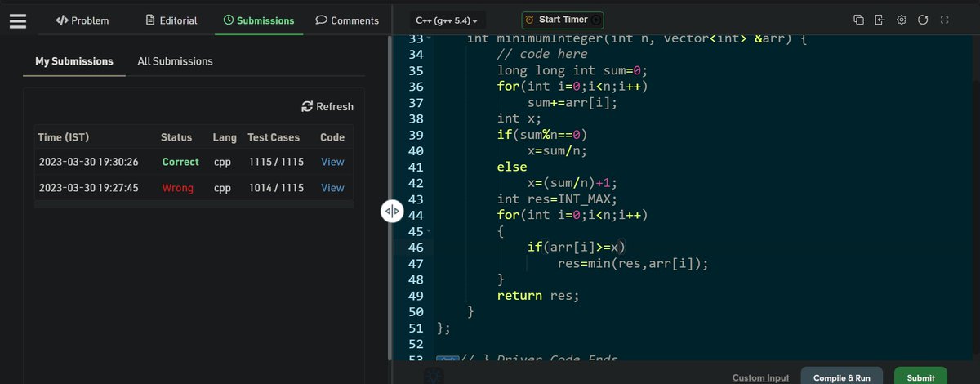This screenshot has height=384, width=980.
Task: Open the hamburger menu
Action: (18, 20)
